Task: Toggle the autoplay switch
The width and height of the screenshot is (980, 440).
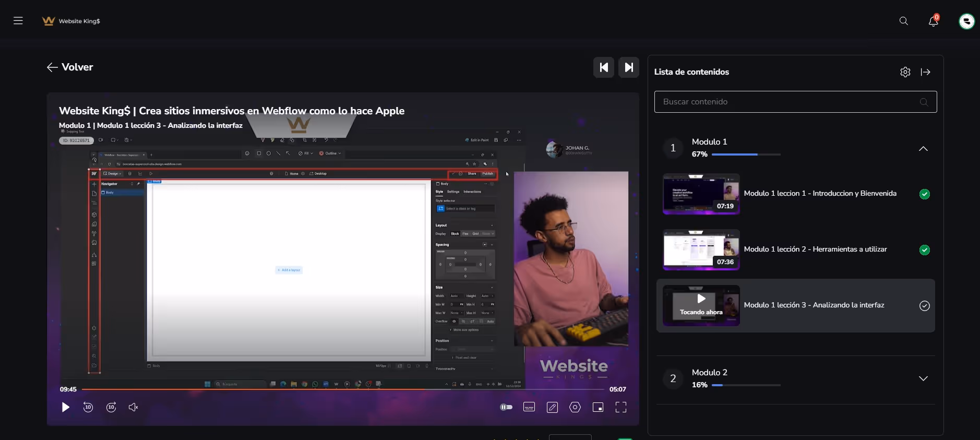Action: (506, 407)
